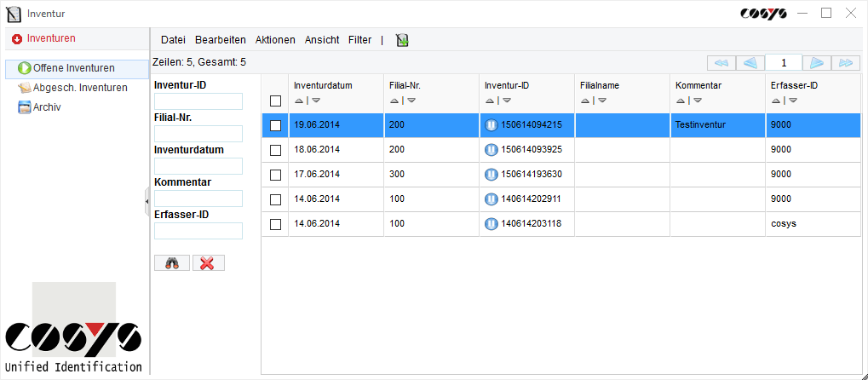This screenshot has width=868, height=380.
Task: Open the Aktionen menu
Action: (275, 40)
